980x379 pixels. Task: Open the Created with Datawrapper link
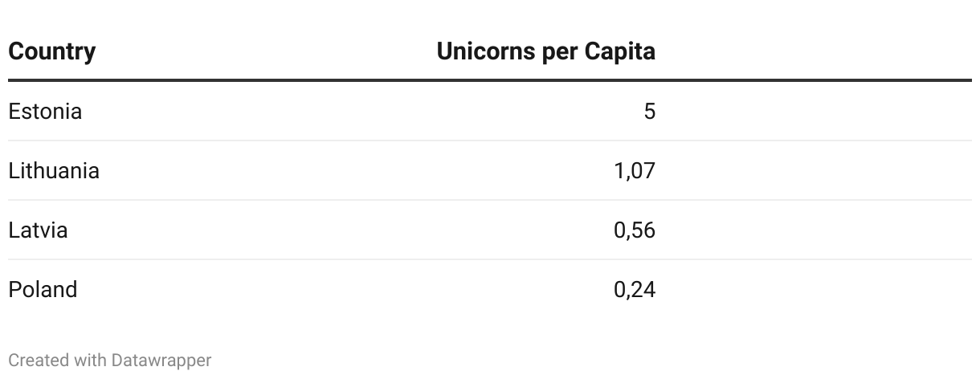coord(109,361)
